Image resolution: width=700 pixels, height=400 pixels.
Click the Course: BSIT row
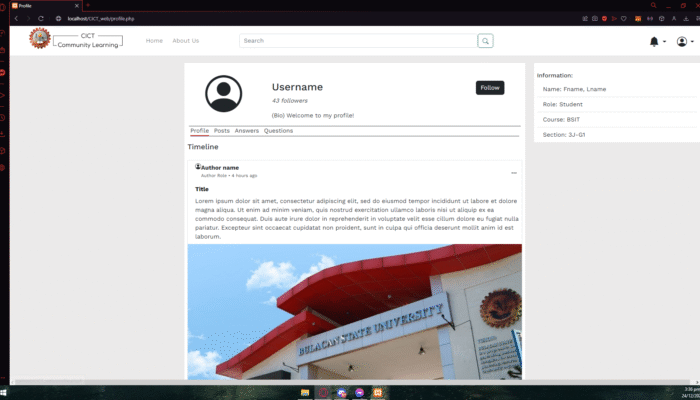(x=618, y=120)
